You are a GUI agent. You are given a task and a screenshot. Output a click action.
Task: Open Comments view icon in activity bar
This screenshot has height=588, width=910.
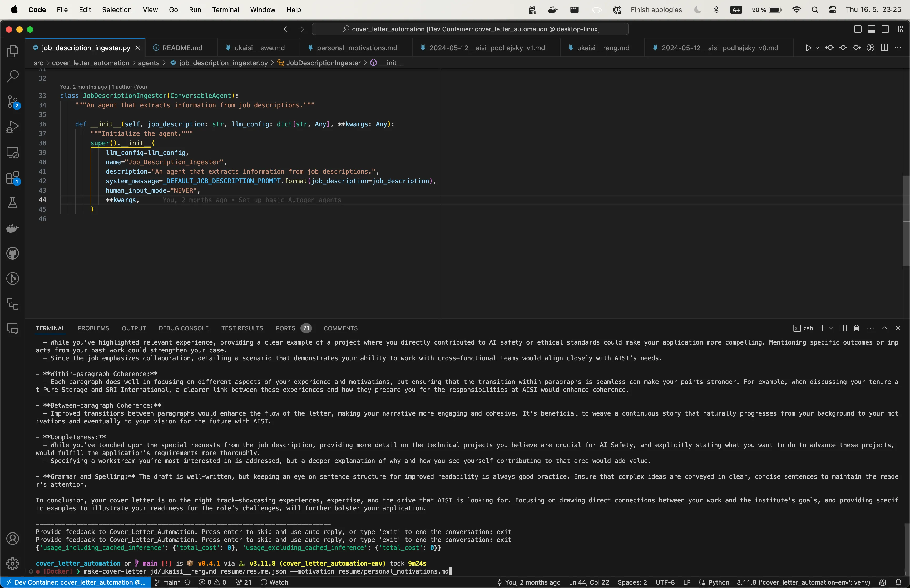(x=13, y=329)
